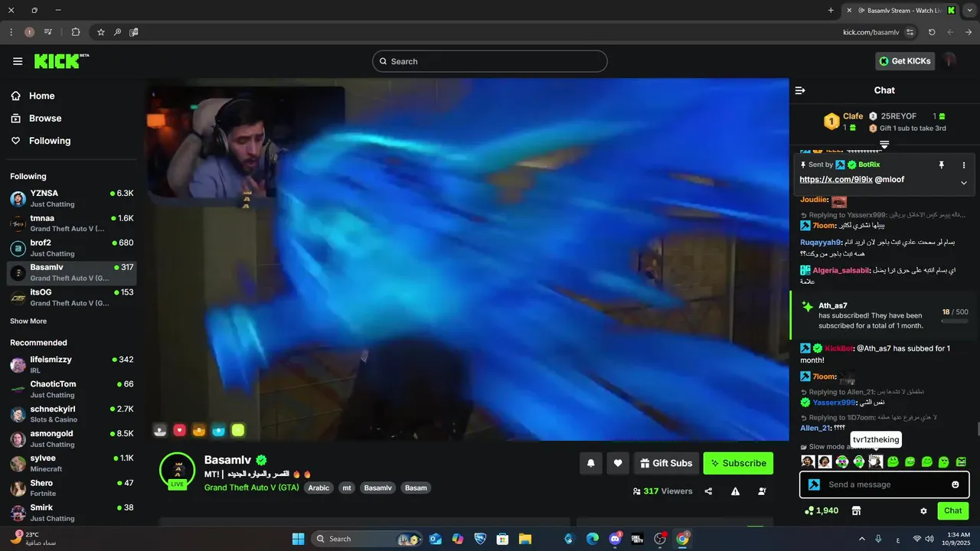Collapse the chat panel
The width and height of the screenshot is (980, 551).
(800, 90)
